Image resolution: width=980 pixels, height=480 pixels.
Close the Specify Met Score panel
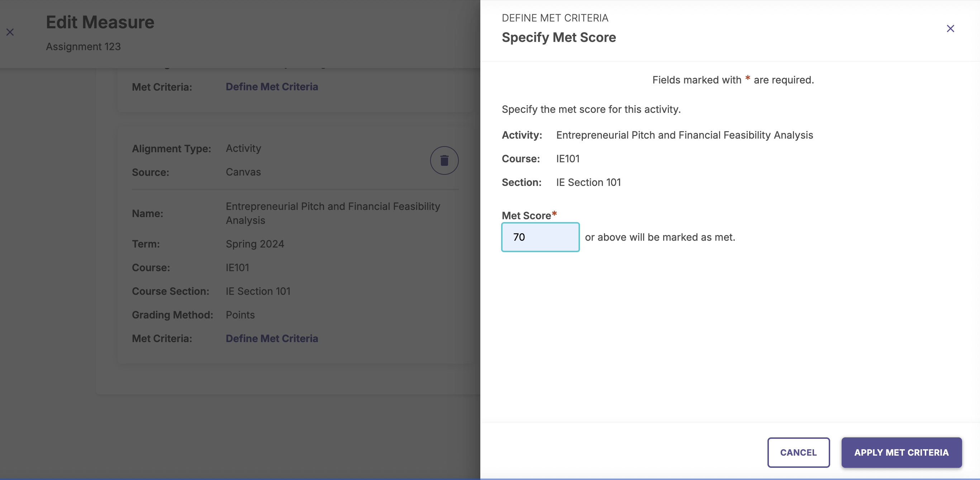(950, 29)
